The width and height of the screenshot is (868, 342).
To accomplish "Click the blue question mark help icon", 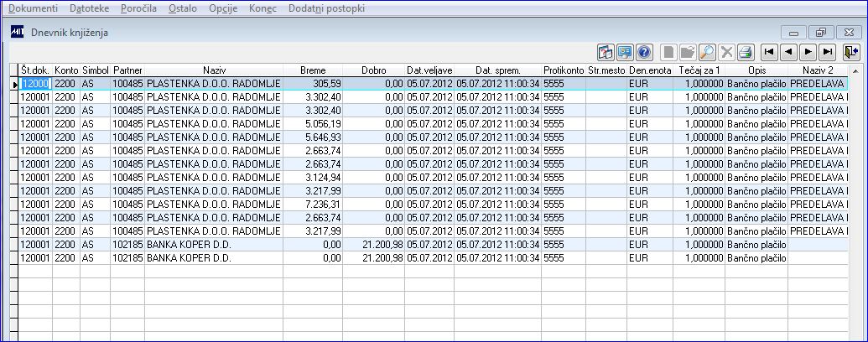I will pyautogui.click(x=643, y=53).
